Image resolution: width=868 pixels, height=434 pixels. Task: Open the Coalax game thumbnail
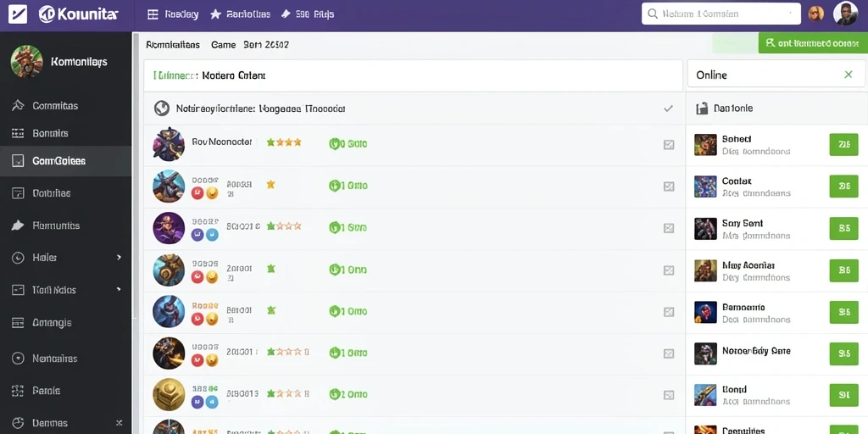point(705,186)
